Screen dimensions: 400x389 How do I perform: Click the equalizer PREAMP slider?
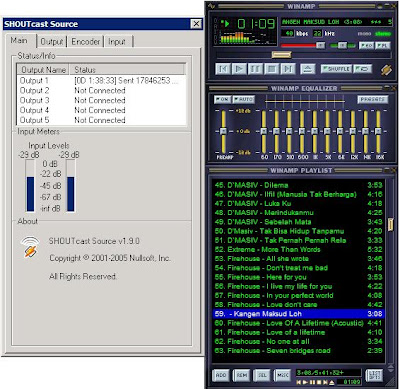tap(223, 131)
